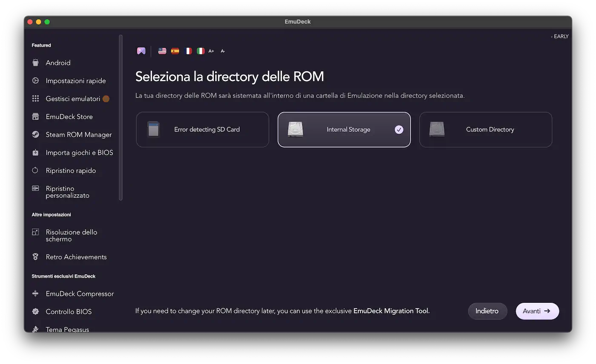Click the purple EmuDeck logo icon

(141, 51)
